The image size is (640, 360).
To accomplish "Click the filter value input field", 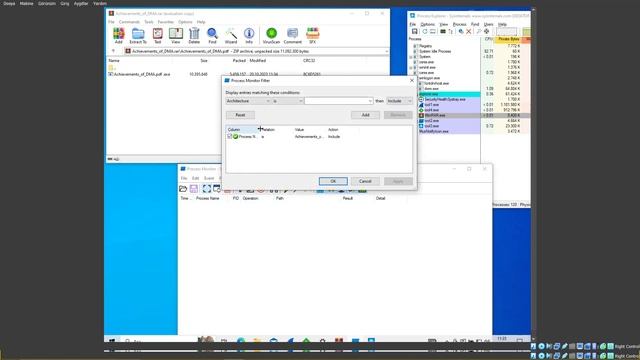I will coord(336,101).
